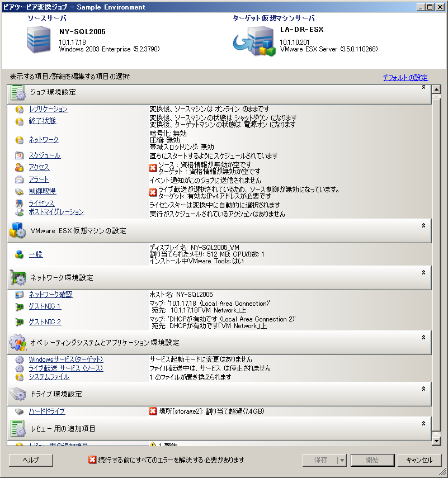The image size is (448, 478).
Task: Click the ドライブ環境設定 section drive icon
Action: click(18, 394)
